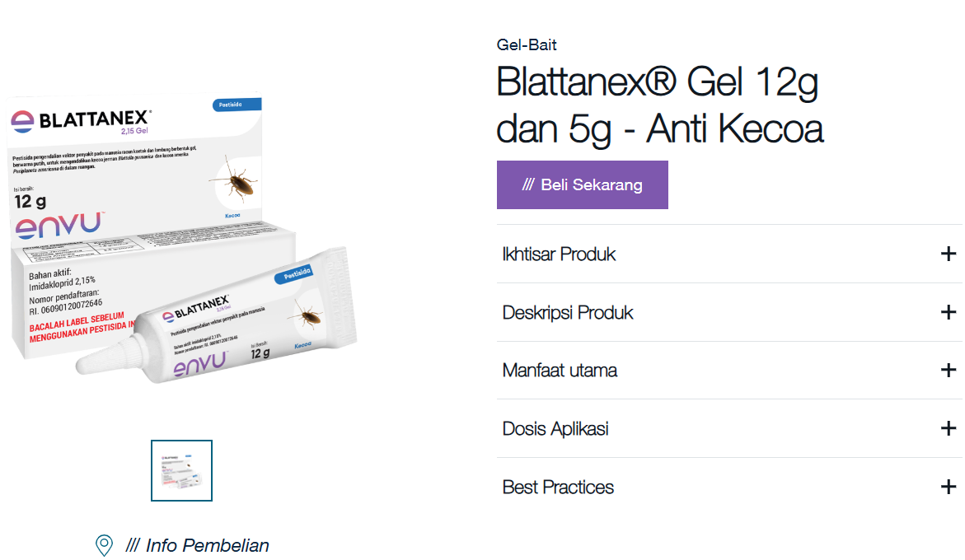Screen dimensions: 965x560
Task: Click the plus icon next to Best Practices
Action: (x=949, y=487)
